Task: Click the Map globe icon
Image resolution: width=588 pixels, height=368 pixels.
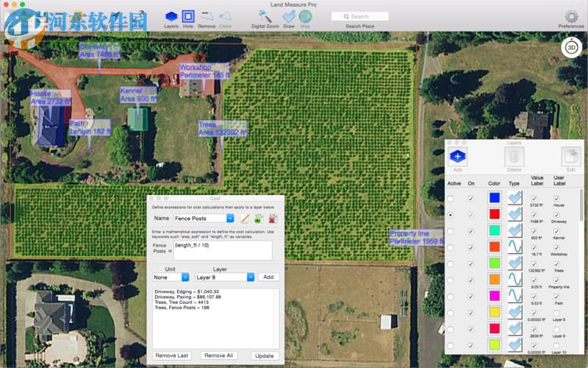Action: click(x=305, y=17)
